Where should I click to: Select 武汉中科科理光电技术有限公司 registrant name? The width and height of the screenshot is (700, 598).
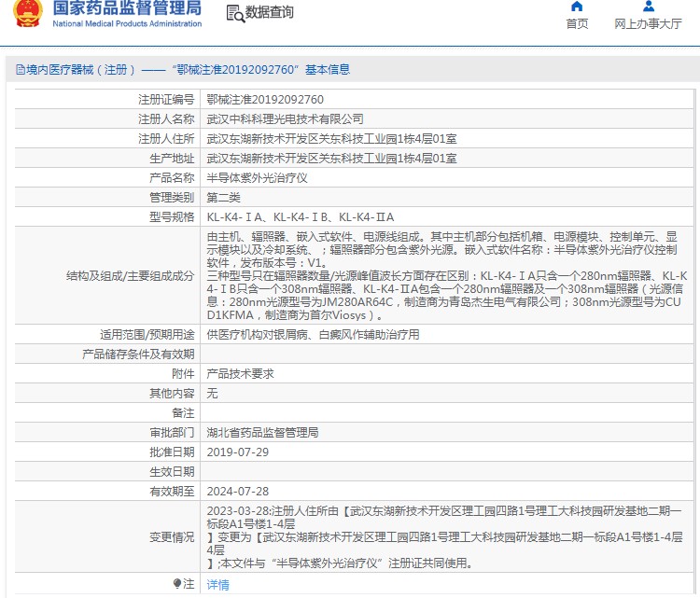tap(285, 119)
